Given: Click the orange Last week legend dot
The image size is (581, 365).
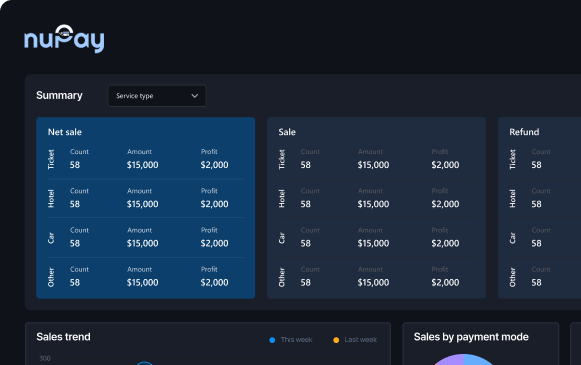Looking at the screenshot, I should coord(336,340).
